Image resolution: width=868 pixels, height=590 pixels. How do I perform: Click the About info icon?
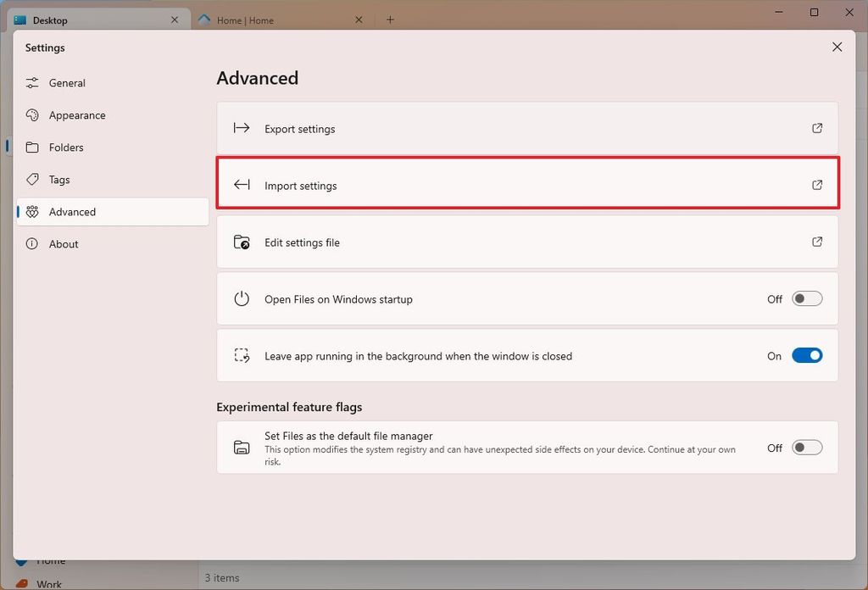pyautogui.click(x=32, y=243)
